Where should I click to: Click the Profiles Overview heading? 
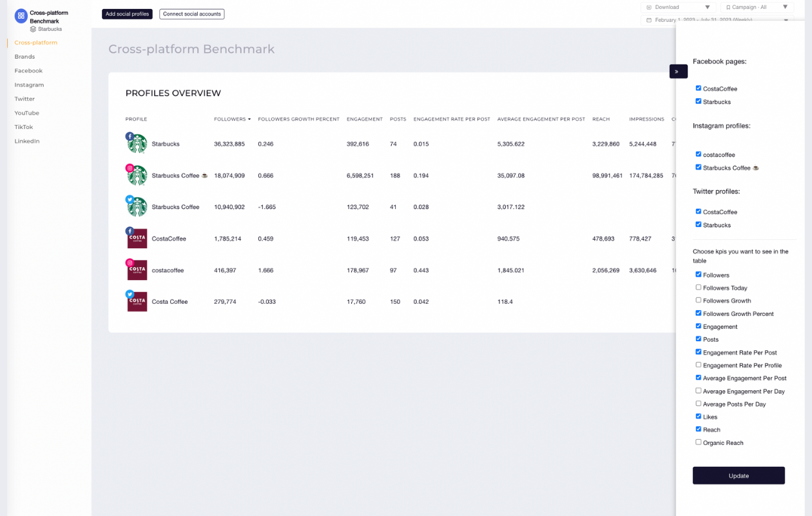(173, 94)
